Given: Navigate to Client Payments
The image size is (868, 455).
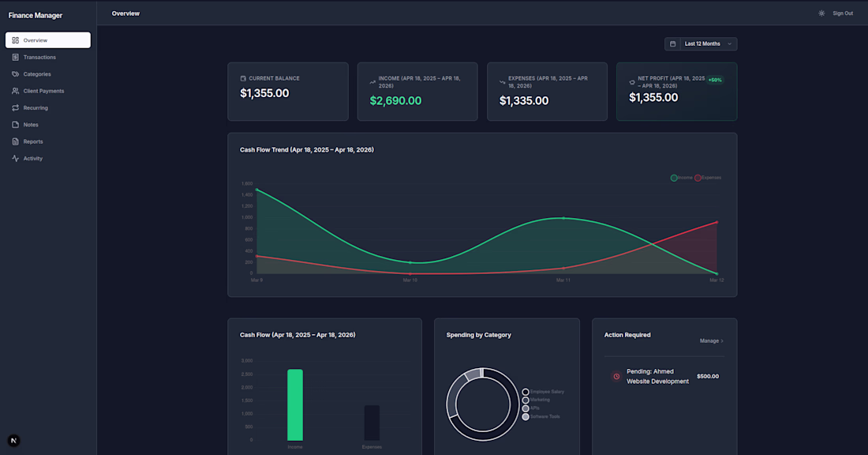Looking at the screenshot, I should click(48, 91).
